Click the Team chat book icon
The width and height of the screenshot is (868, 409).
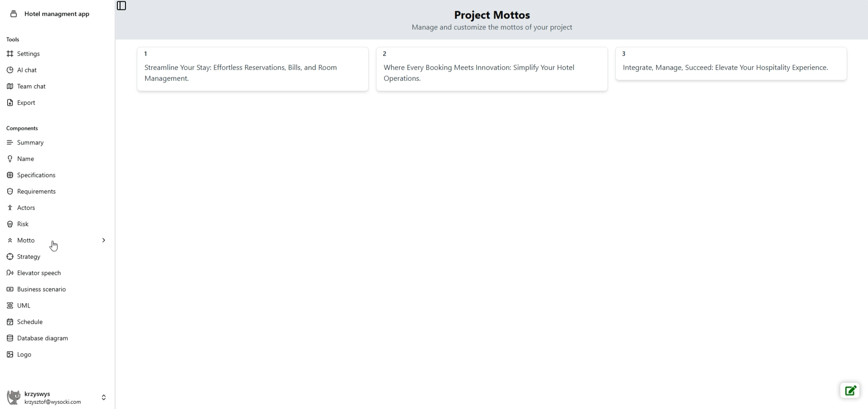(x=10, y=87)
